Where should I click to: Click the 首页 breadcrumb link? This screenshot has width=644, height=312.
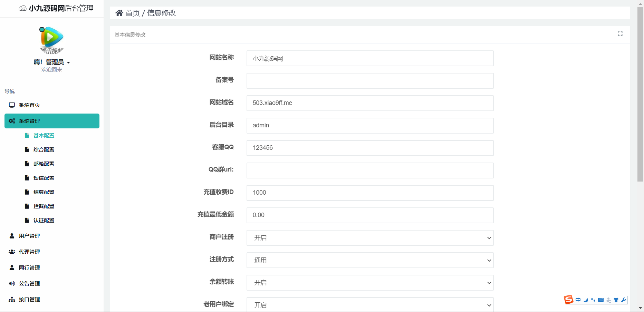coord(133,13)
